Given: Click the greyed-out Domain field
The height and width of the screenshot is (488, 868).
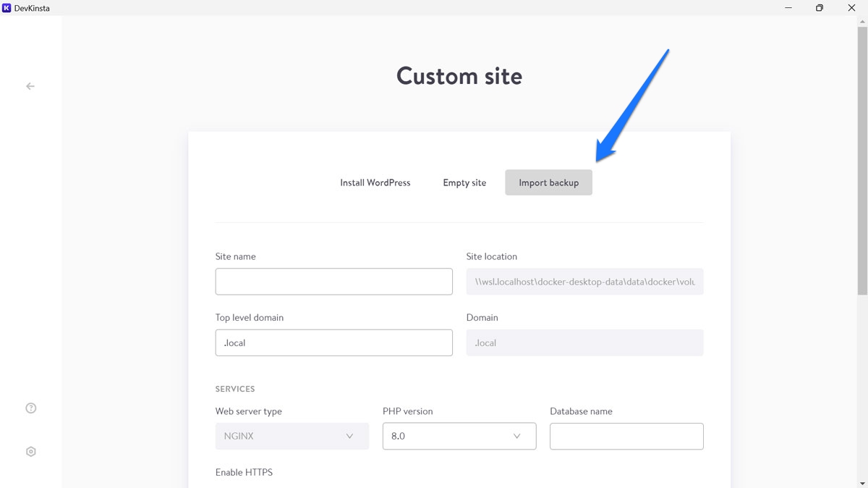Looking at the screenshot, I should coord(584,343).
